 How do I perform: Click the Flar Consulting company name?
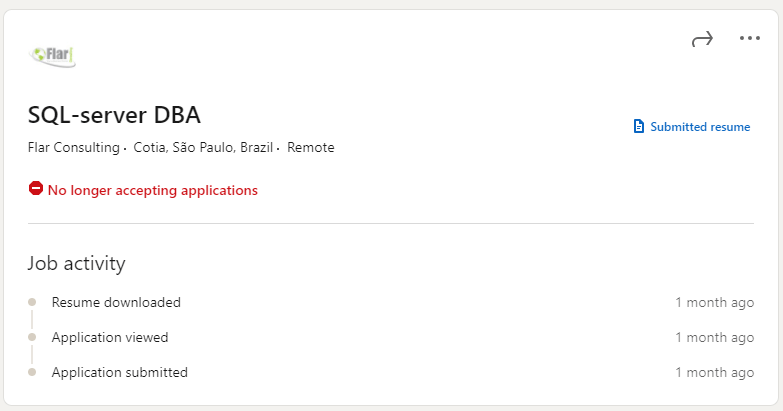point(74,148)
